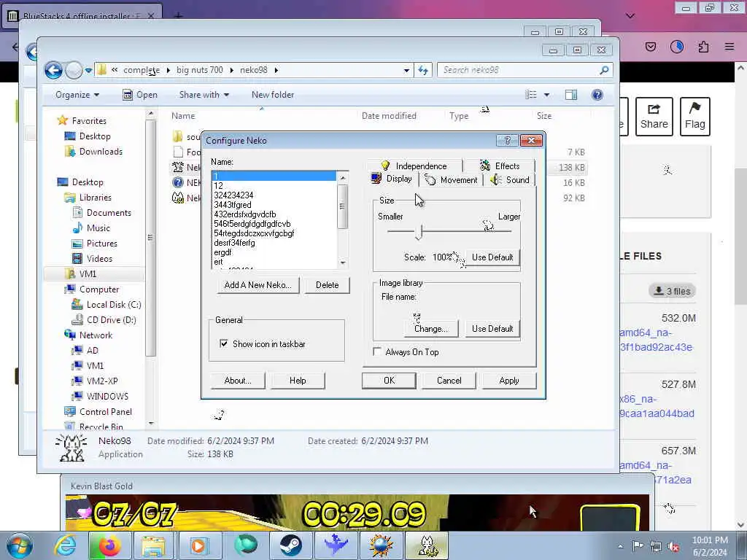Open view options dropdown arrow

click(546, 95)
